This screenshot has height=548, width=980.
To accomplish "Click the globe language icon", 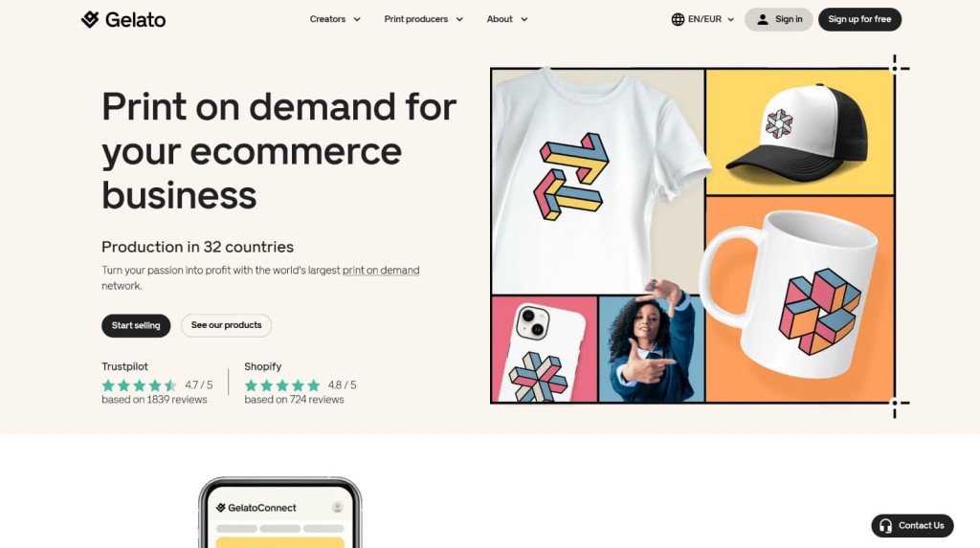I will point(678,19).
